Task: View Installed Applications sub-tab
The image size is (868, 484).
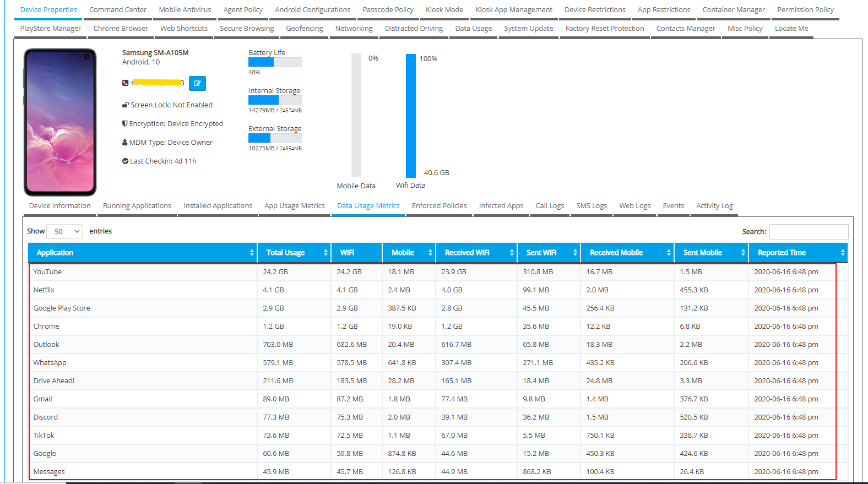Action: pyautogui.click(x=218, y=206)
